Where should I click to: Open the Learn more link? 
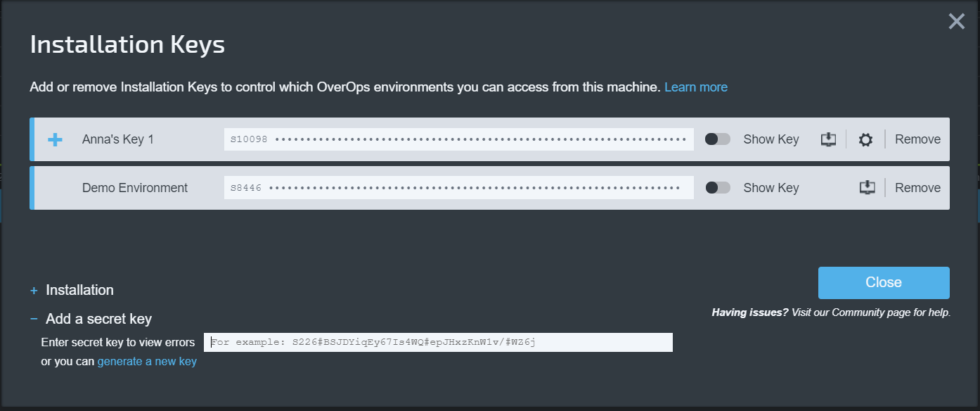pyautogui.click(x=696, y=87)
